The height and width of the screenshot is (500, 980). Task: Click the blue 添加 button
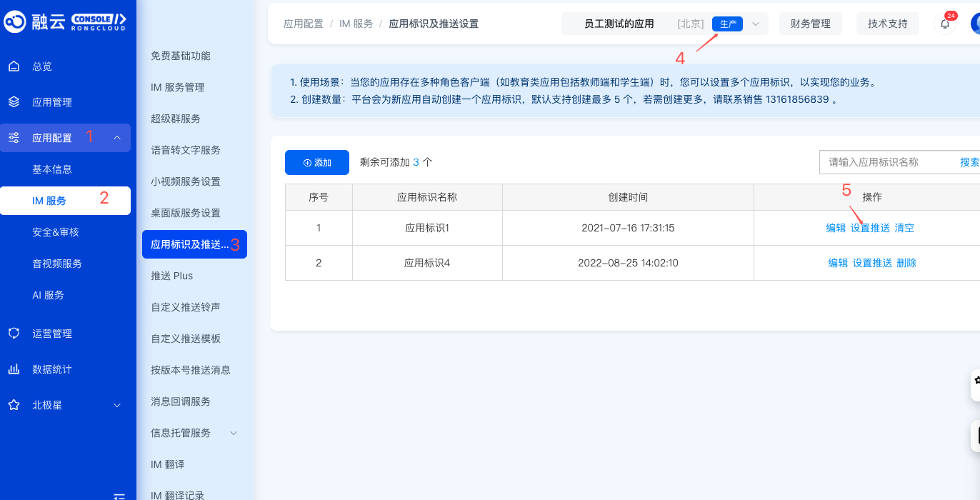(x=316, y=162)
